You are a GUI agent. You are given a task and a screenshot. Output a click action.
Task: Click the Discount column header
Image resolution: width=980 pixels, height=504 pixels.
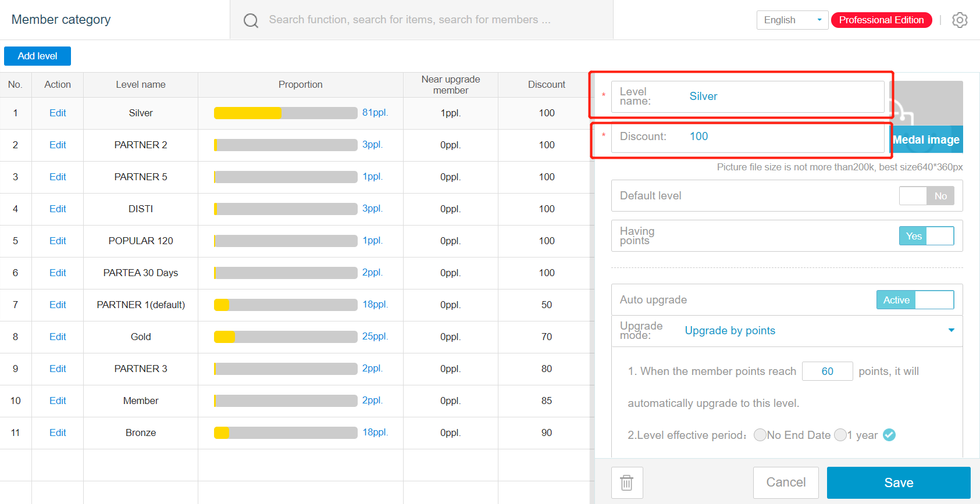546,84
